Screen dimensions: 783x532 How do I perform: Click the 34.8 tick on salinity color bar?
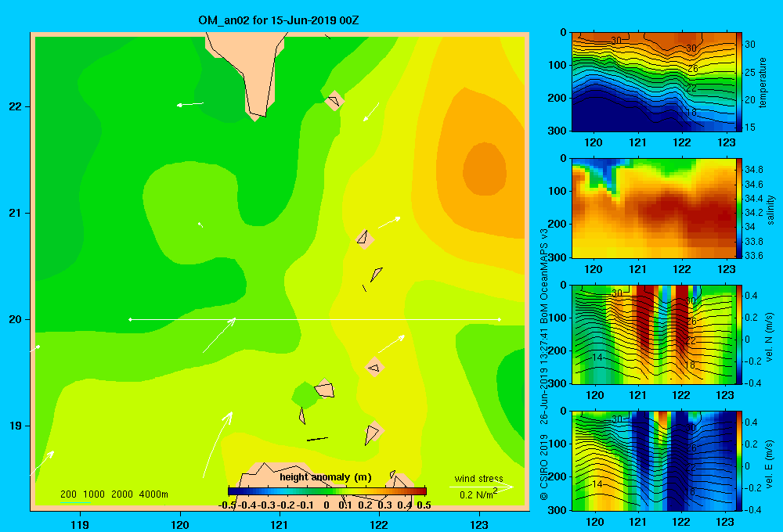click(753, 170)
